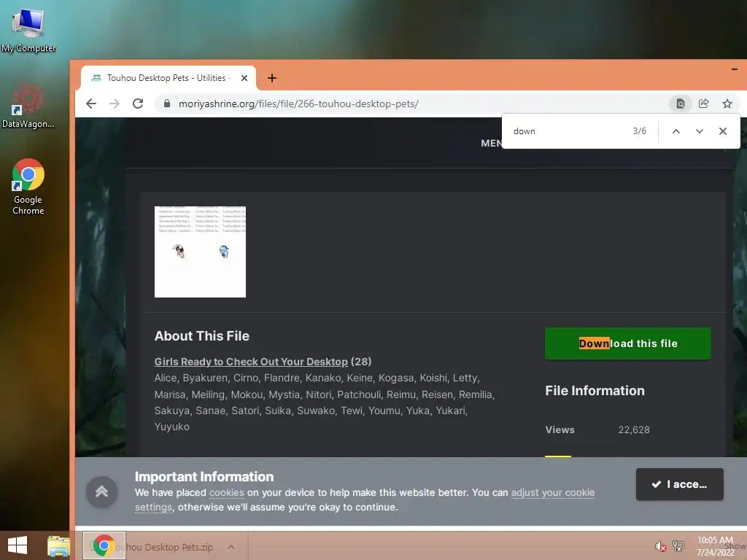The width and height of the screenshot is (747, 560).
Task: Open the Girls Ready to Check Out Your Desktop link
Action: coord(251,362)
